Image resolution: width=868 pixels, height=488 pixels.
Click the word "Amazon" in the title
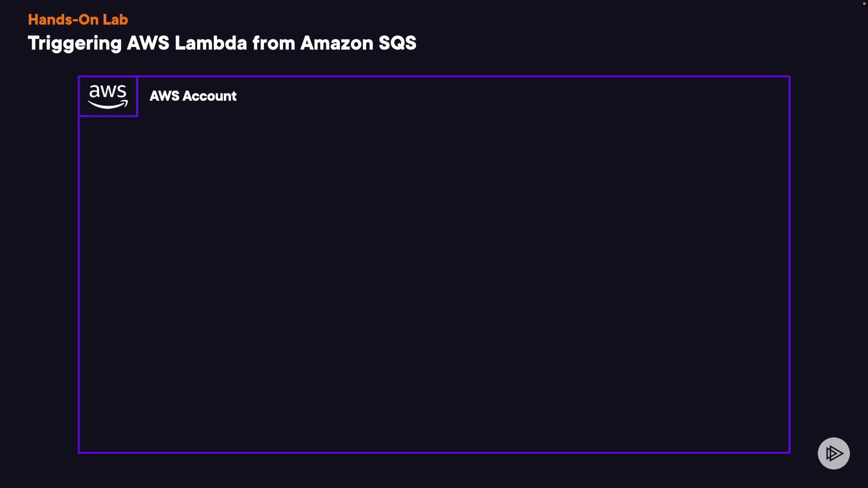coord(336,43)
